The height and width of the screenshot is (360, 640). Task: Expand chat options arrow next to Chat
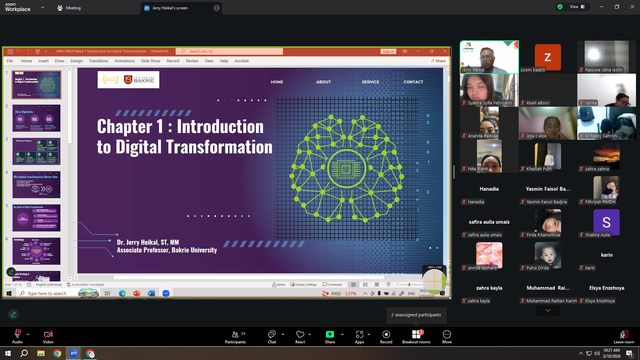coord(283,334)
